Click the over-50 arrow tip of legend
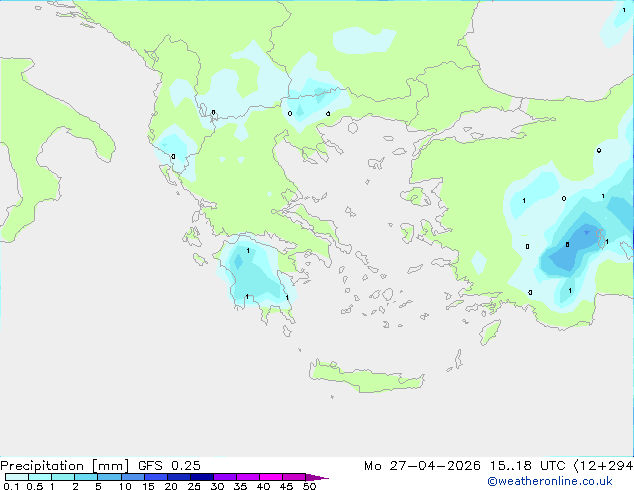The width and height of the screenshot is (634, 490). (x=317, y=477)
